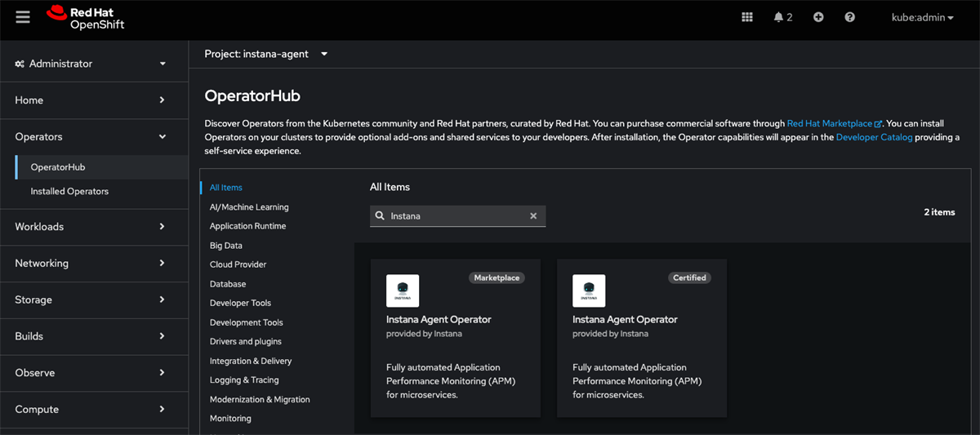Open the application launcher grid icon
Screen dimensions: 980x435
[747, 17]
